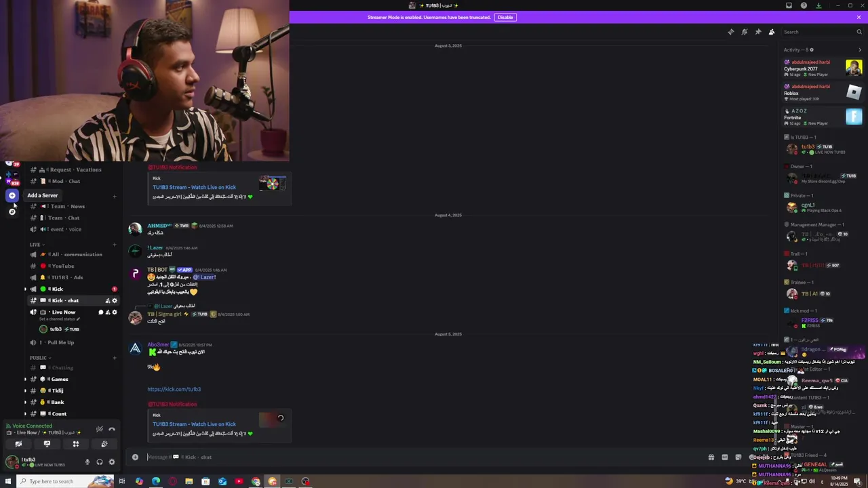
Task: Open the TU1B3 - Ads channel
Action: pos(73,277)
